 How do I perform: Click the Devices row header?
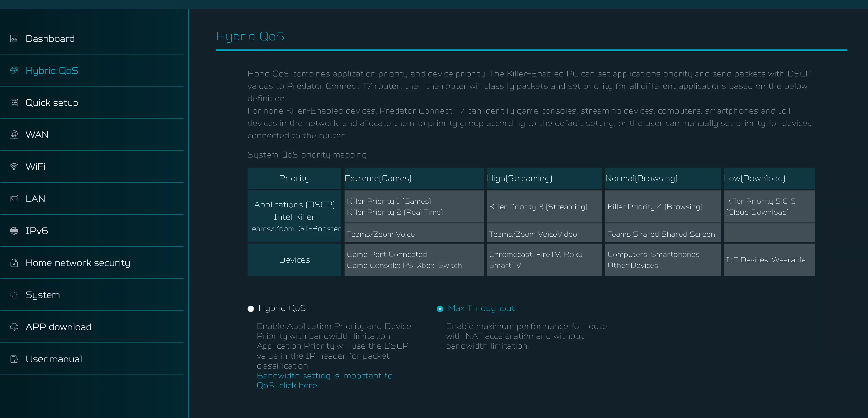pos(294,260)
